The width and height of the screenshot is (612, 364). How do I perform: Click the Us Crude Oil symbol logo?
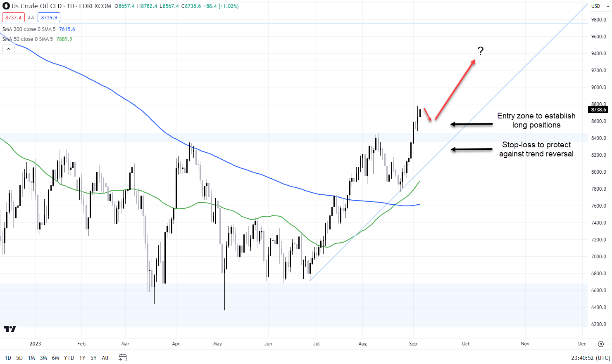tap(6, 6)
